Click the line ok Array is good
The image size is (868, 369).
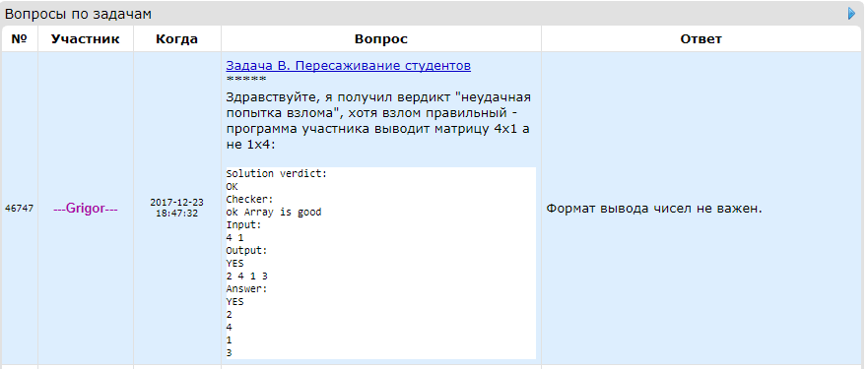pos(274,212)
